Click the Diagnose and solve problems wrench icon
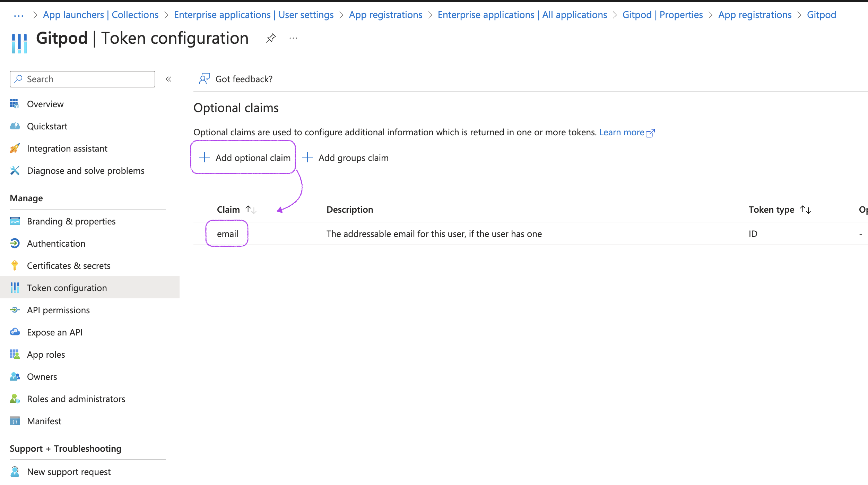Viewport: 868px width, 485px height. pyautogui.click(x=15, y=170)
